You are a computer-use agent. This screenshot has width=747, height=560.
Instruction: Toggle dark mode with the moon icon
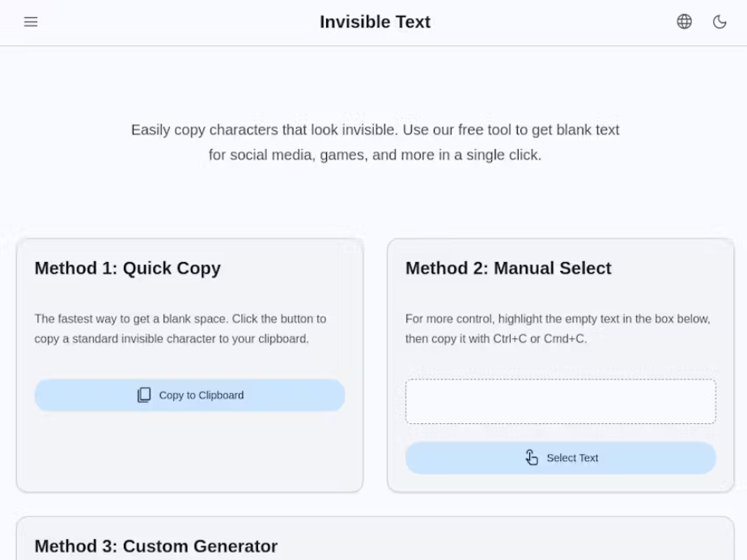click(719, 22)
